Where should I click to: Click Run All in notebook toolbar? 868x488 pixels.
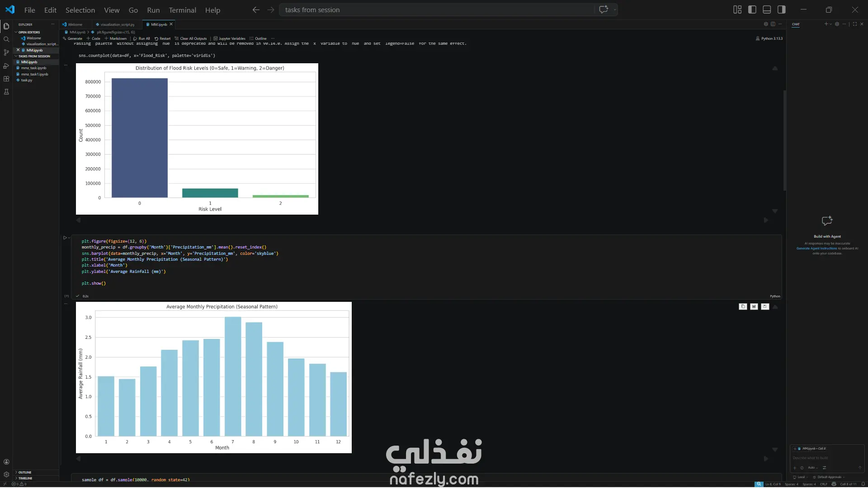pos(142,38)
